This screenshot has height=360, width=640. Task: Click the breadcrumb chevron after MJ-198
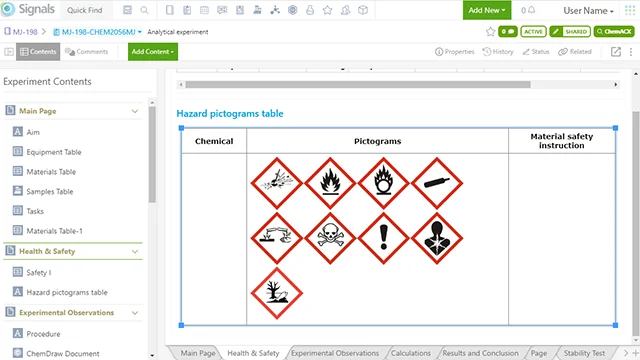tap(44, 31)
